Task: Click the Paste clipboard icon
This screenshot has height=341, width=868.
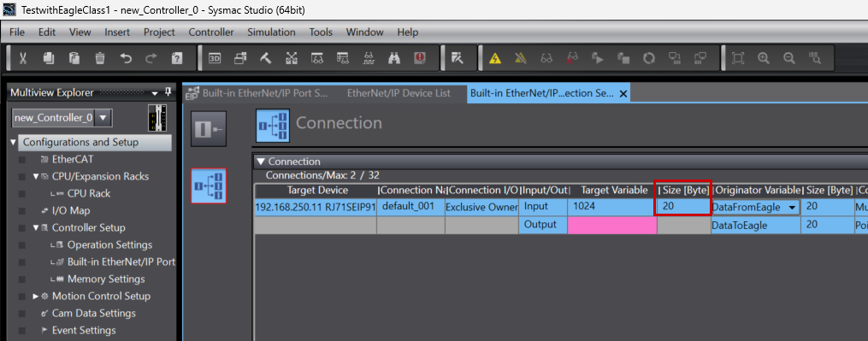Action: tap(74, 58)
